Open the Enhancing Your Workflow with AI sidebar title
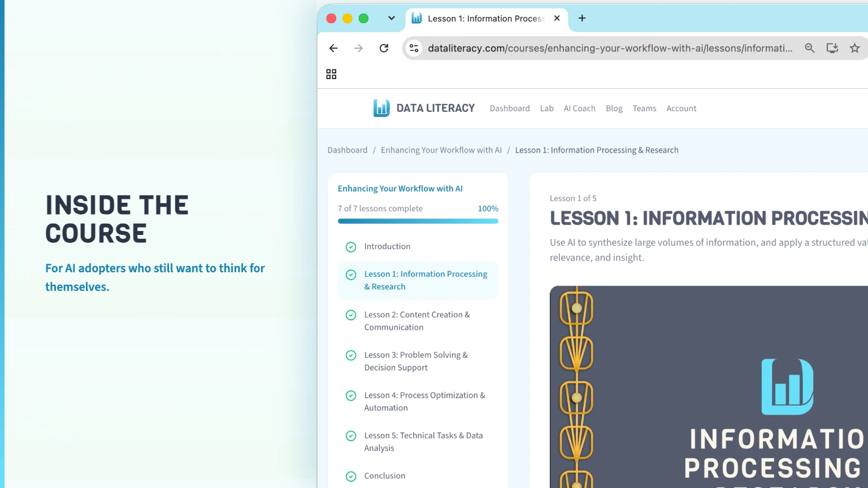The height and width of the screenshot is (488, 868). (x=400, y=189)
